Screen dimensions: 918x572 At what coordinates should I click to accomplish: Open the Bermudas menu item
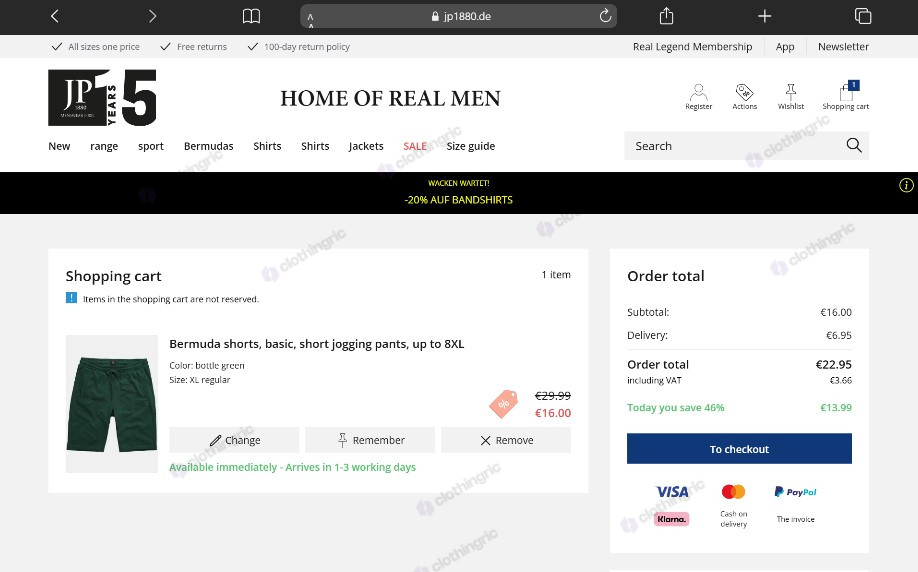coord(208,146)
